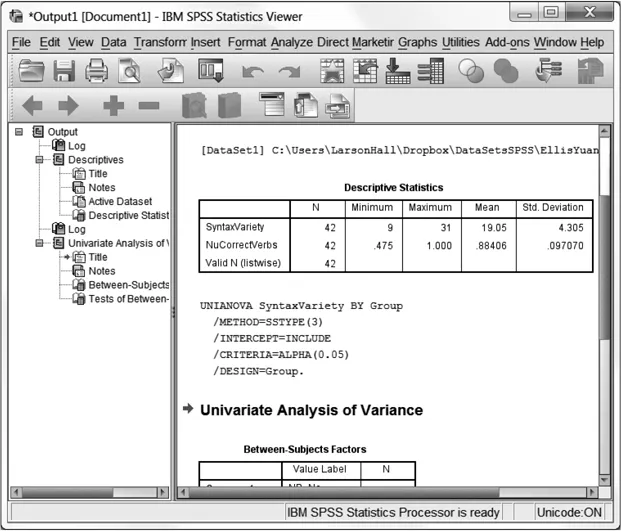Click the Promote left arrow icon
Screen dimensions: 621x531
pos(31,105)
